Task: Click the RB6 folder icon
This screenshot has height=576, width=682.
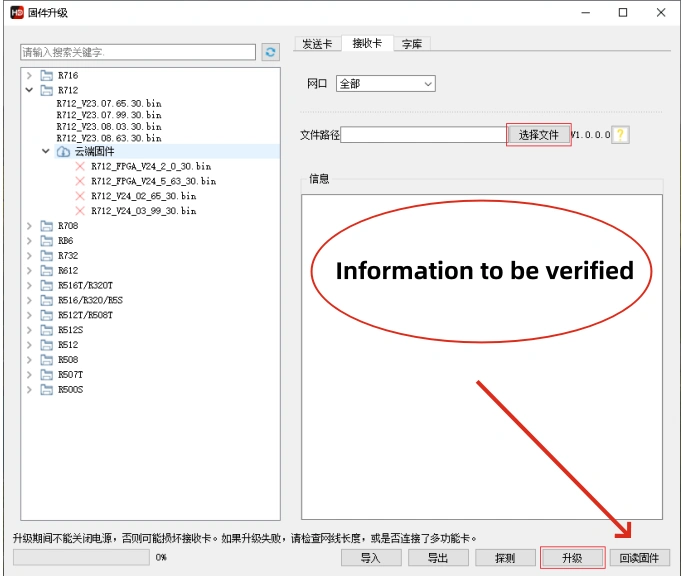Action: point(47,240)
